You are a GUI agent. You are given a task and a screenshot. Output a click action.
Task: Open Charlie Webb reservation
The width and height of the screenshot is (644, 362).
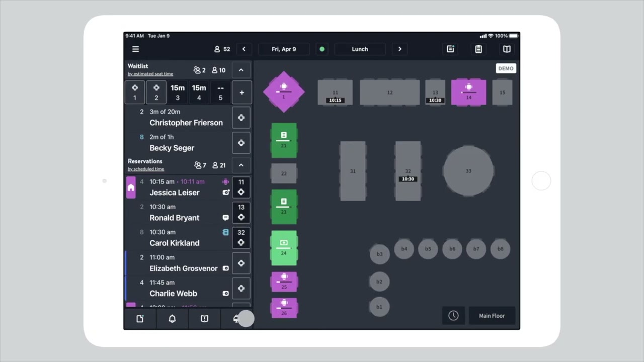[x=178, y=288]
